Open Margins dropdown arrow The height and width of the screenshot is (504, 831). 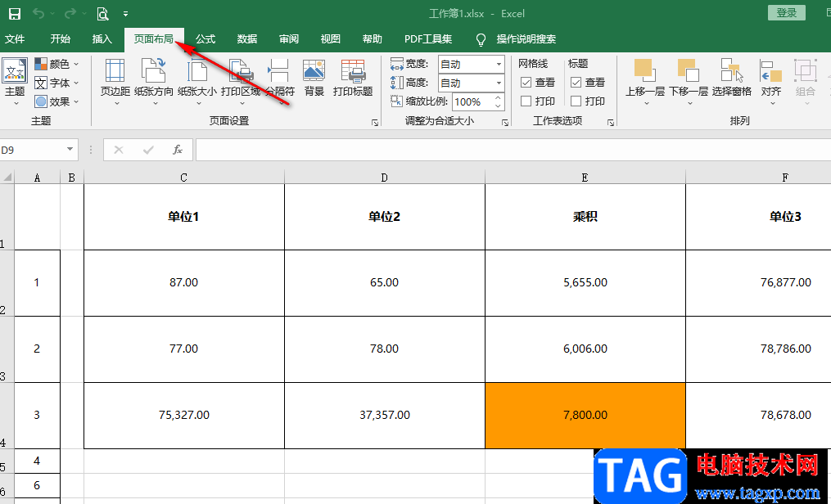tap(117, 103)
